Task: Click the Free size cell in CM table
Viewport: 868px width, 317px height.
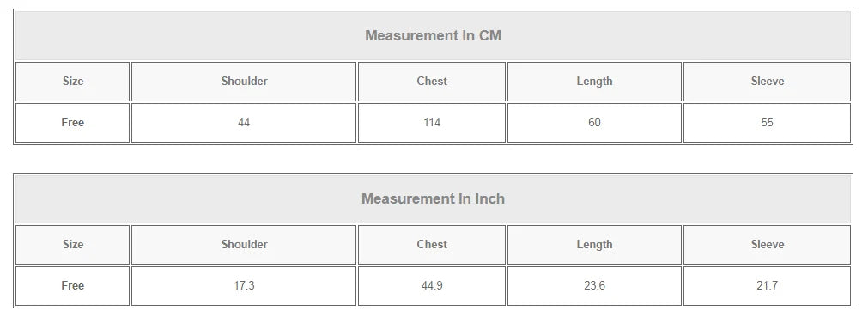Action: [72, 123]
